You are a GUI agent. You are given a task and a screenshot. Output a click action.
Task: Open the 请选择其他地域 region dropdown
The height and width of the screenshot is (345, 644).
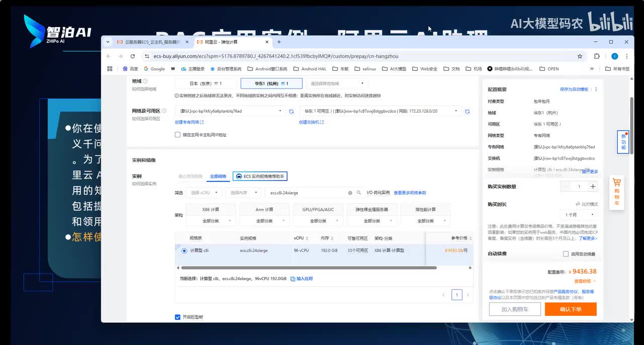click(x=337, y=83)
